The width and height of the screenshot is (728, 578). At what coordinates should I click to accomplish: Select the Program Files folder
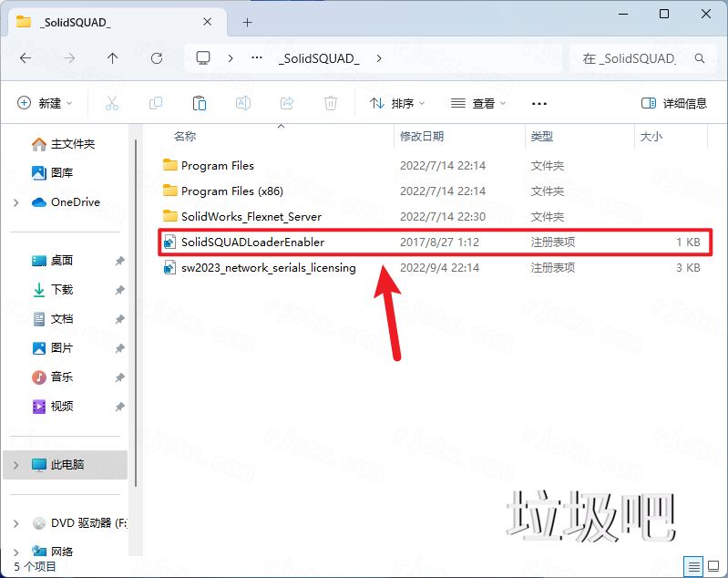click(x=217, y=165)
